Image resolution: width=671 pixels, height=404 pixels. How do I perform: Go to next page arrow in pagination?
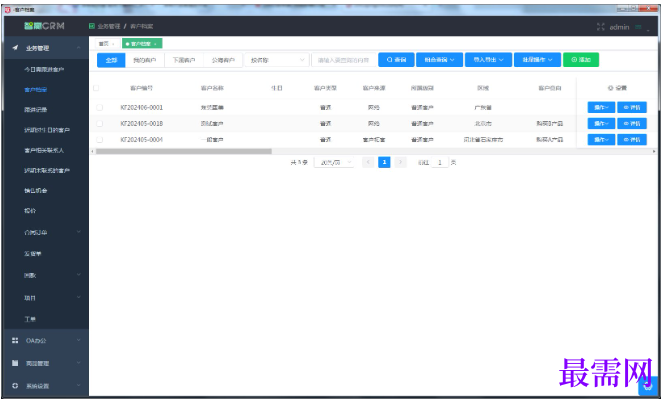[400, 162]
